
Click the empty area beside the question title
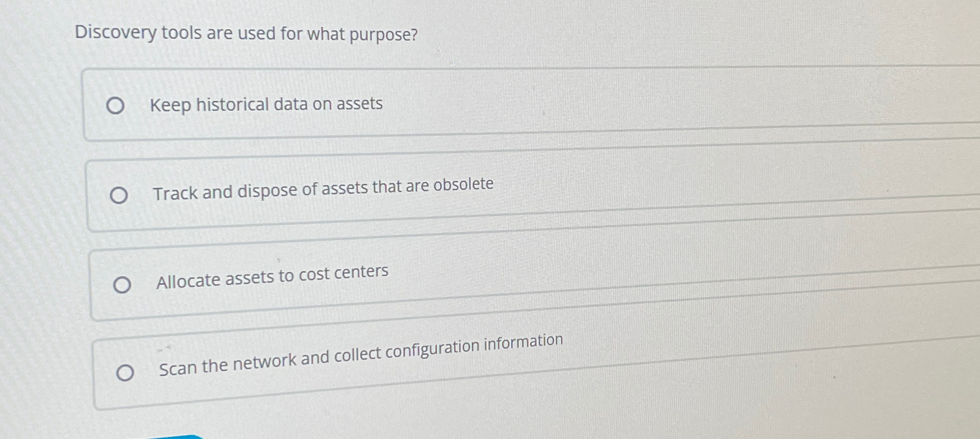(677, 34)
